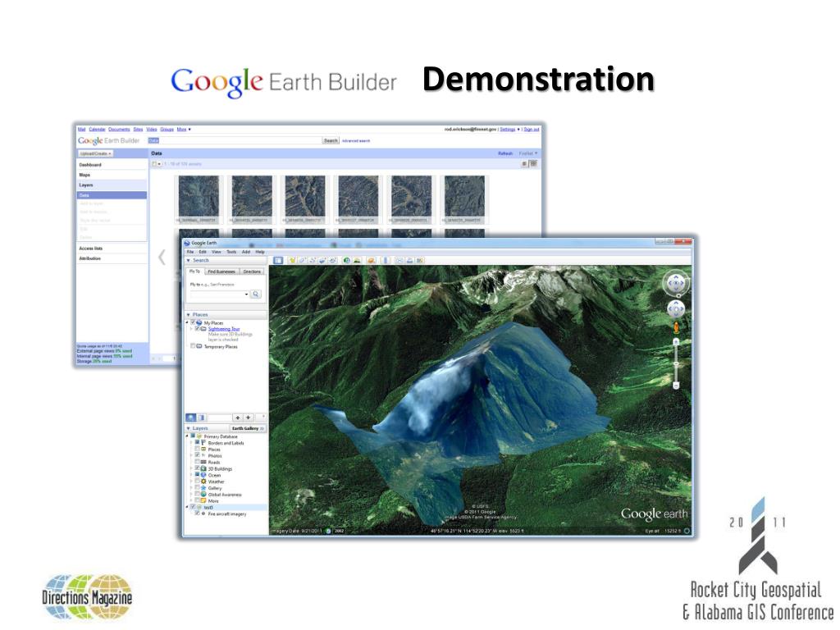Toggle the 3D Buildings layer checkbox
Image resolution: width=840 pixels, height=630 pixels.
197,468
